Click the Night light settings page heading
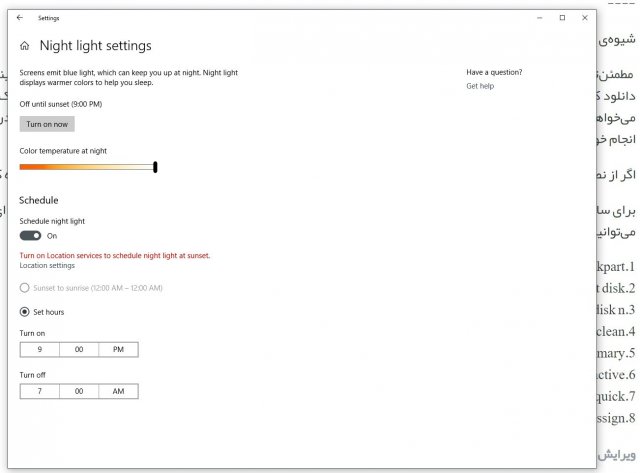This screenshot has height=473, width=640. pyautogui.click(x=95, y=46)
